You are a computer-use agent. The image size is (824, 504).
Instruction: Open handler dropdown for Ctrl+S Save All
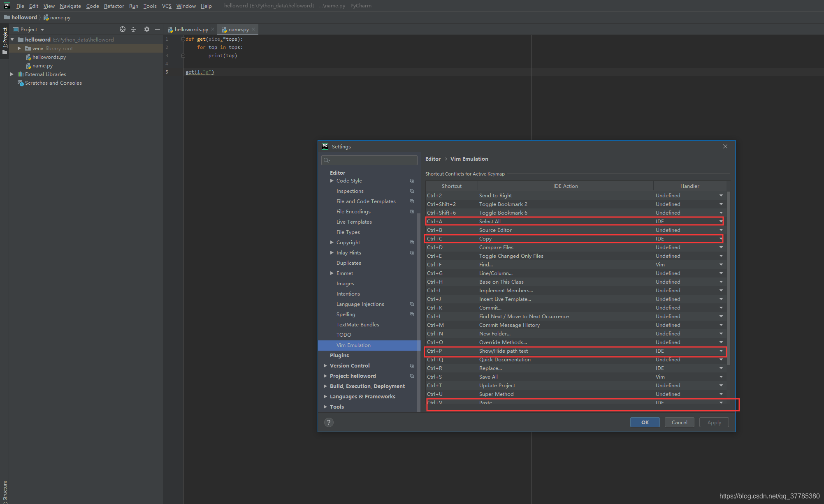click(x=721, y=377)
